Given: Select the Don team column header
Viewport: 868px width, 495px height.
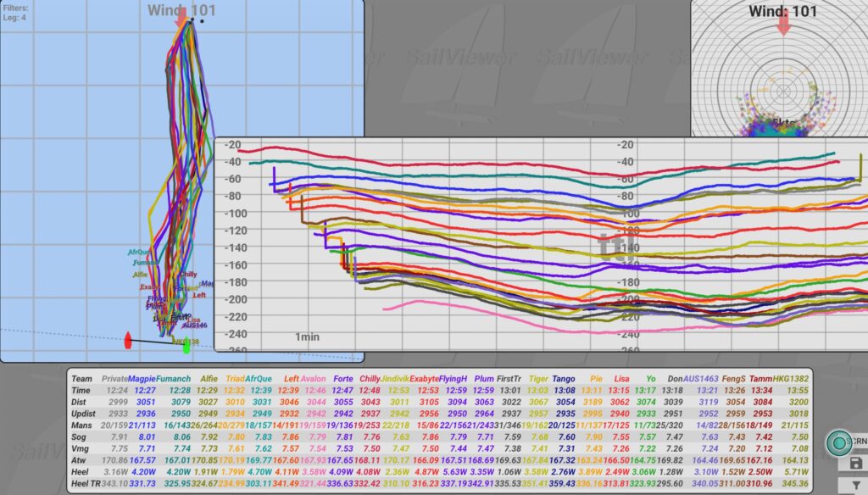Looking at the screenshot, I should (675, 379).
